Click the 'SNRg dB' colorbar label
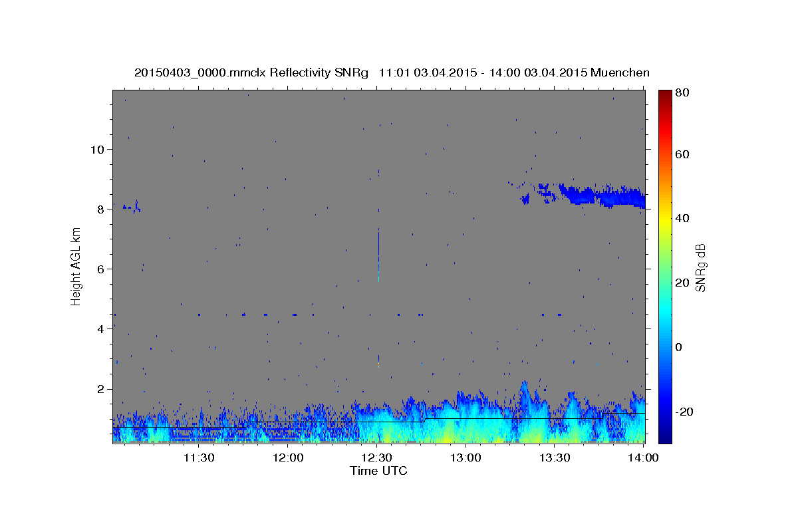 [700, 267]
